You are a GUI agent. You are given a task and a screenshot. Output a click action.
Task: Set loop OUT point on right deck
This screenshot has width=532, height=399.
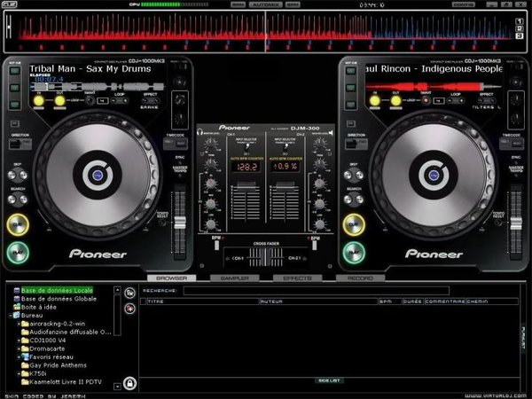point(395,100)
